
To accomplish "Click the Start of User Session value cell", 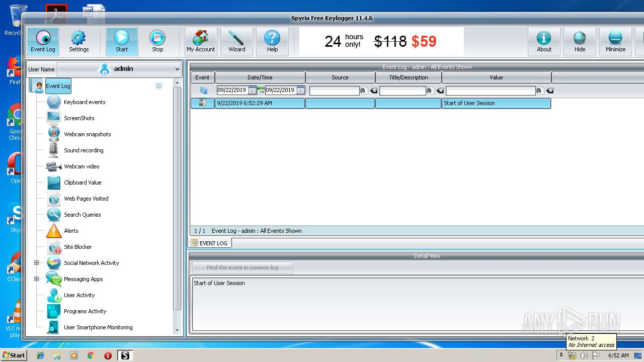I will (497, 103).
